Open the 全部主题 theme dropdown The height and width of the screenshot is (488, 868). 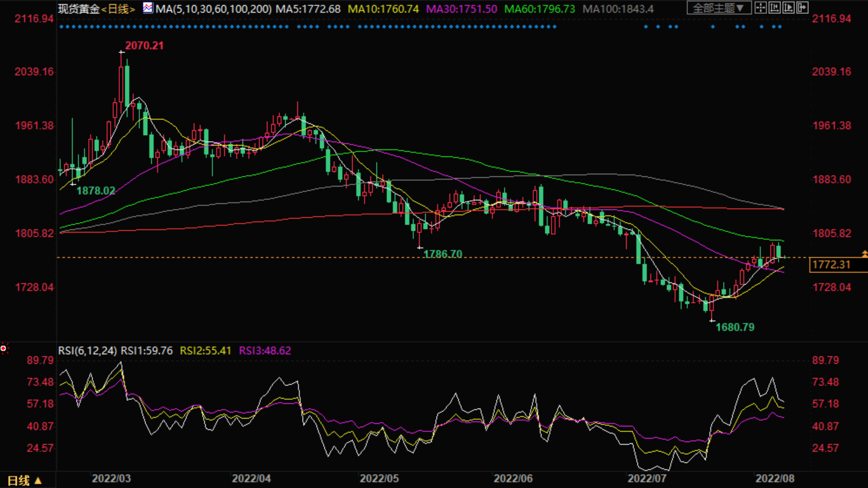click(718, 8)
